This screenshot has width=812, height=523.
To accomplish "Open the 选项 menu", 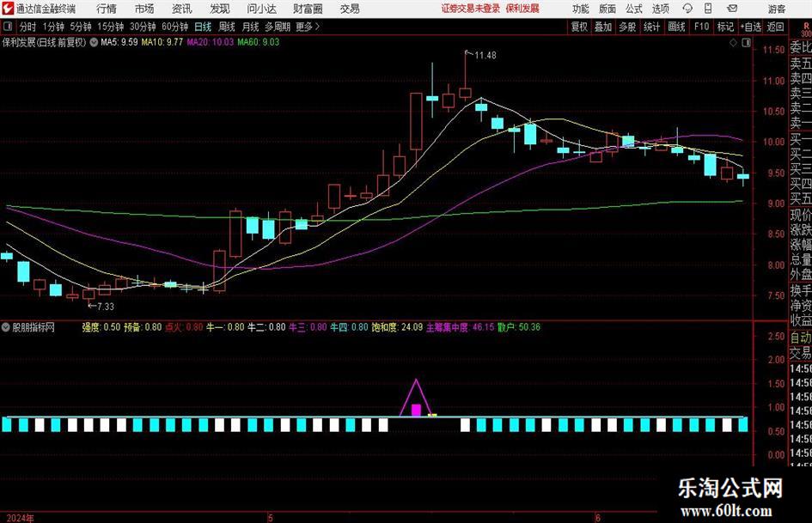I will [660, 9].
